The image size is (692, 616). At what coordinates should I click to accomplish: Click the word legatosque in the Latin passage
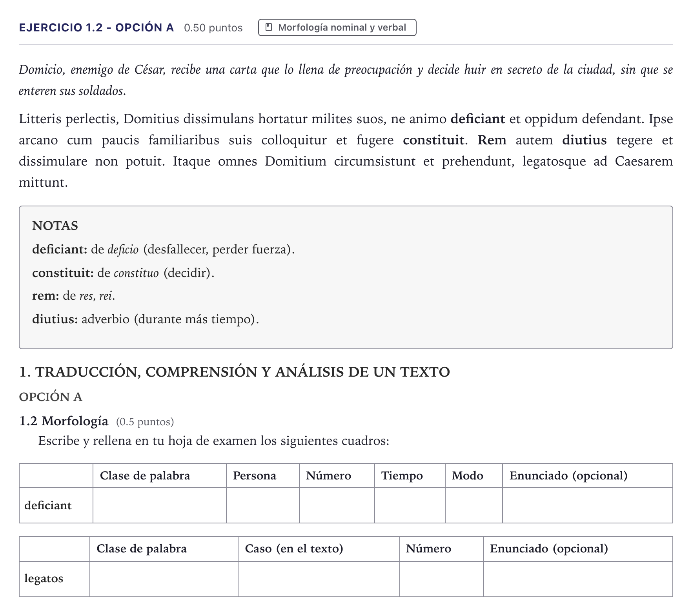(x=554, y=161)
